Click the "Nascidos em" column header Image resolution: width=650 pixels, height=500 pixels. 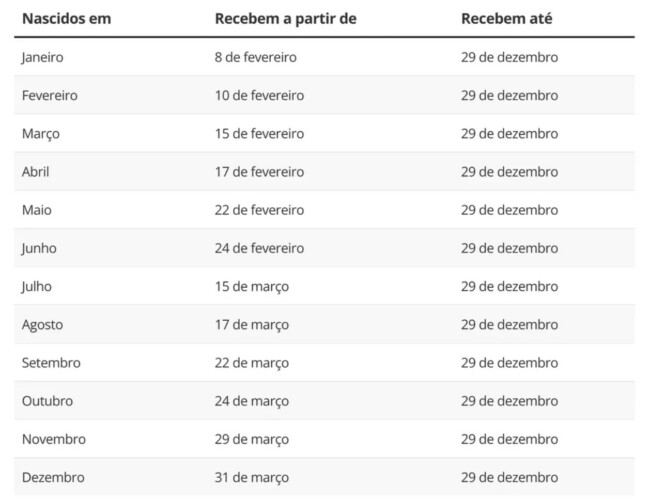point(66,19)
